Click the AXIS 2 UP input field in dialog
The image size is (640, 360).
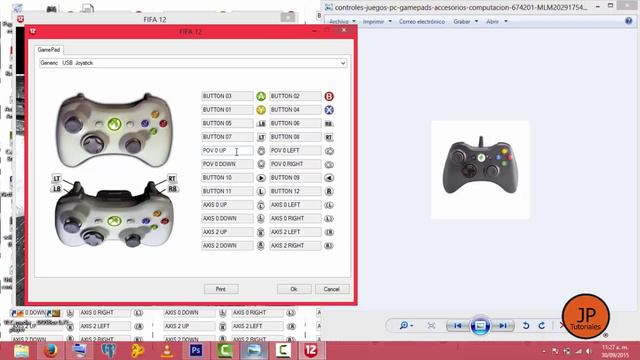(227, 232)
